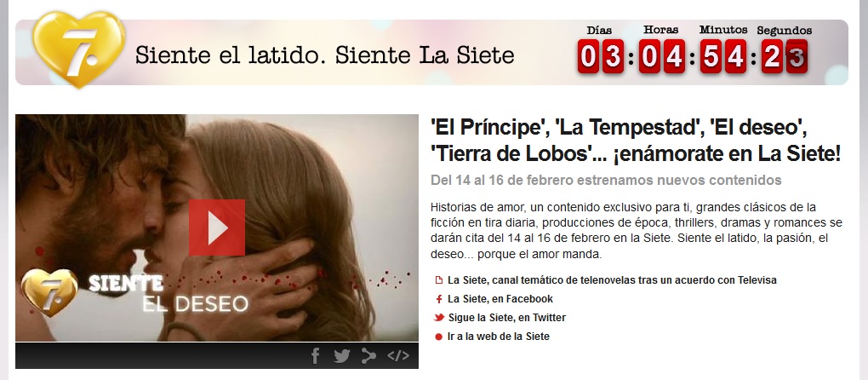Click headline 'El Príncipe, La Tempestad' title
The image size is (868, 380).
[636, 141]
